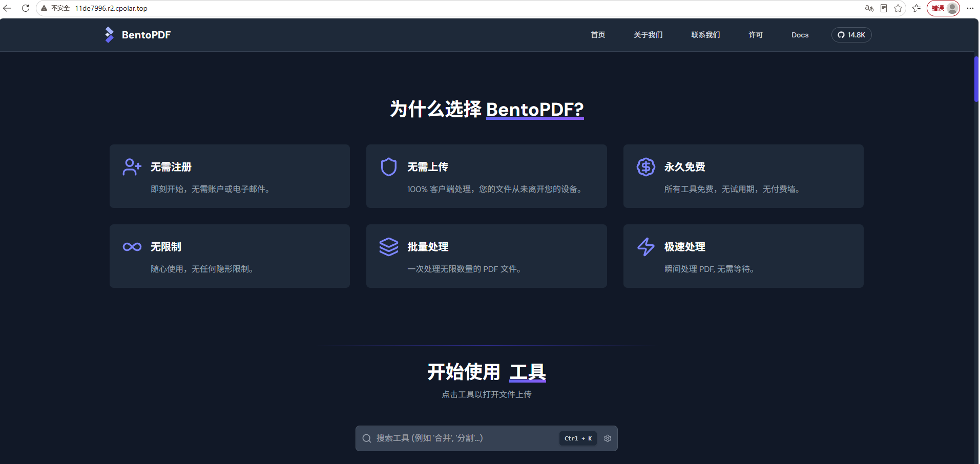Open the 联系我们 navigation item
The height and width of the screenshot is (464, 980).
[x=705, y=35]
